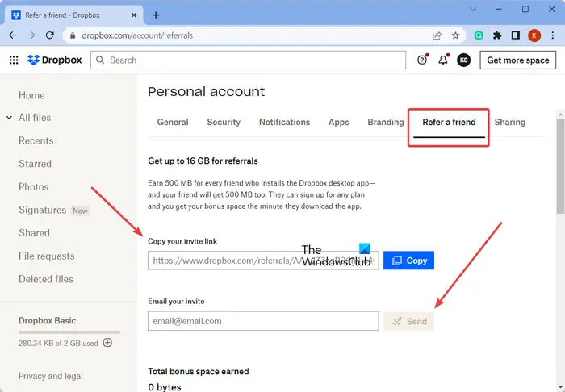Open the notifications bell
Image resolution: width=565 pixels, height=392 pixels.
point(443,60)
